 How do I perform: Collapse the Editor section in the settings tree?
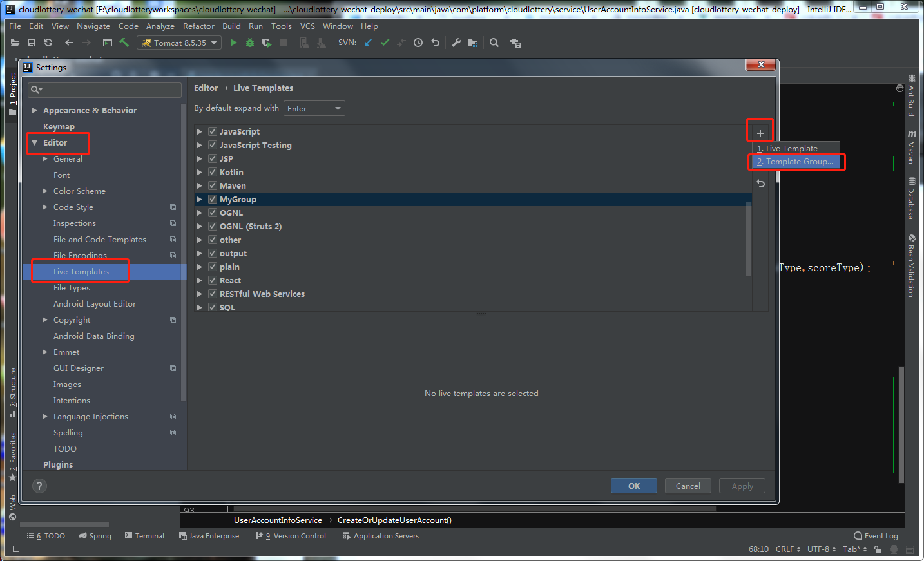35,142
